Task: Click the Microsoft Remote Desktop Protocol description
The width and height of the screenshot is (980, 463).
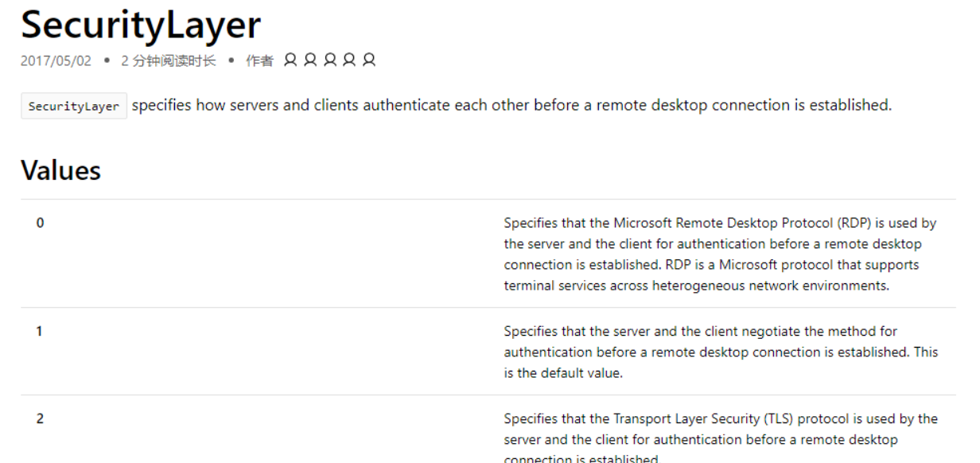Action: 721,255
